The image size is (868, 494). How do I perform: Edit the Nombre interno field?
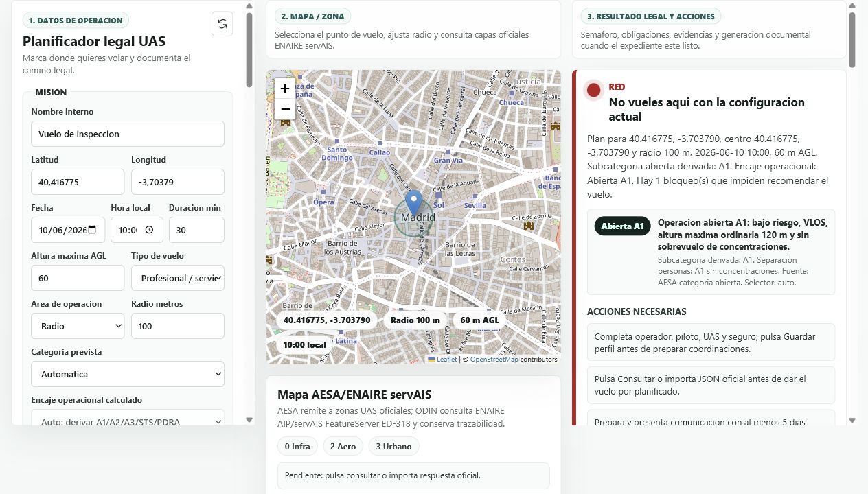[128, 134]
